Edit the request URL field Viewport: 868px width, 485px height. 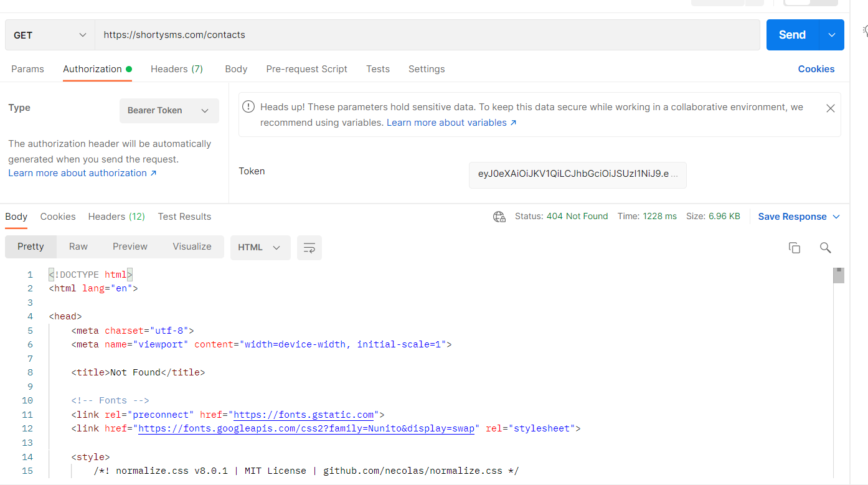coord(427,35)
